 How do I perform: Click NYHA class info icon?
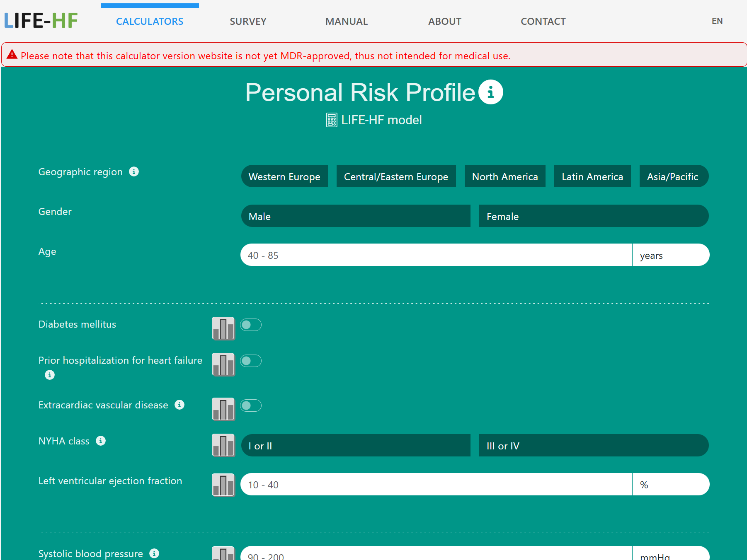pyautogui.click(x=101, y=441)
